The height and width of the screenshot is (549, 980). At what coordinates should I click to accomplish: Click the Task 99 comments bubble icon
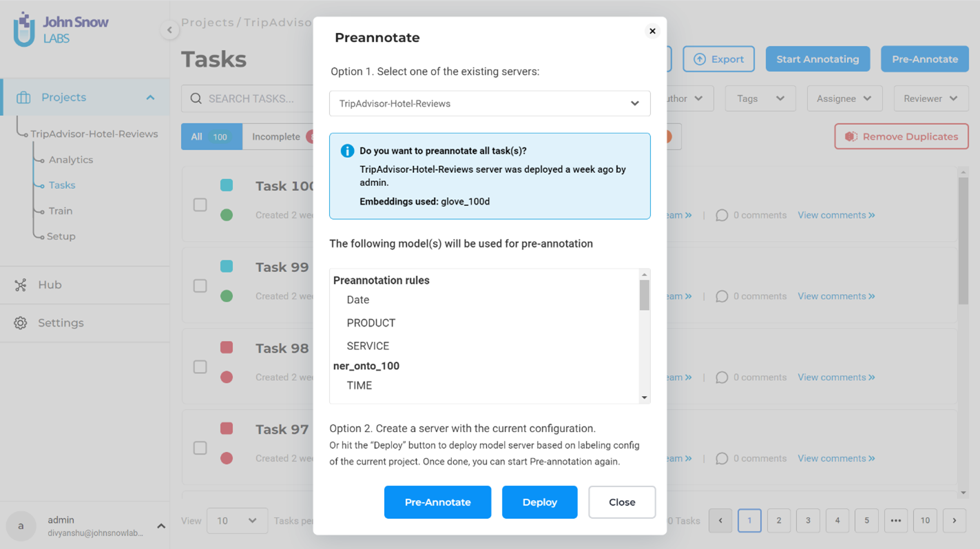point(722,296)
